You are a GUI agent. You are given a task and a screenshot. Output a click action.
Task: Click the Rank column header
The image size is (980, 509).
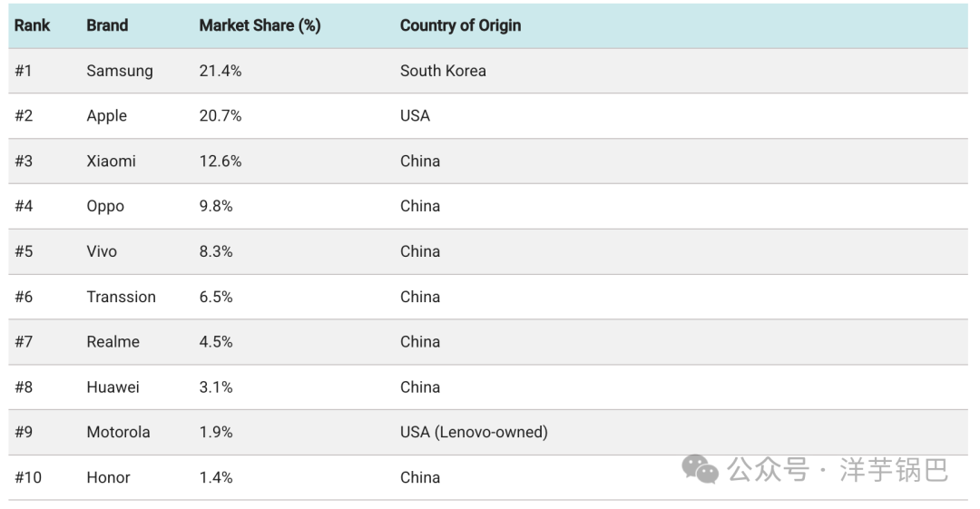[32, 25]
